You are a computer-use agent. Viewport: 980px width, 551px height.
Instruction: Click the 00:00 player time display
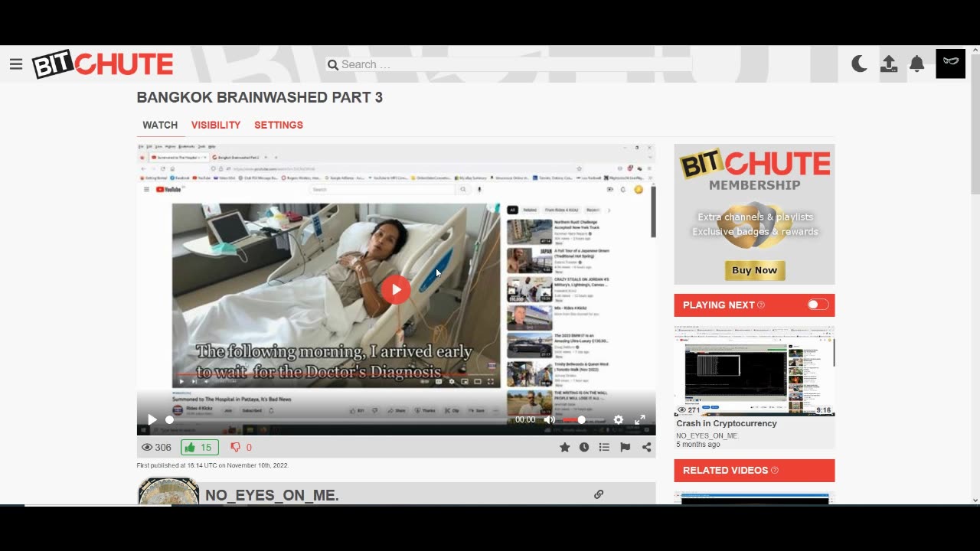click(525, 419)
